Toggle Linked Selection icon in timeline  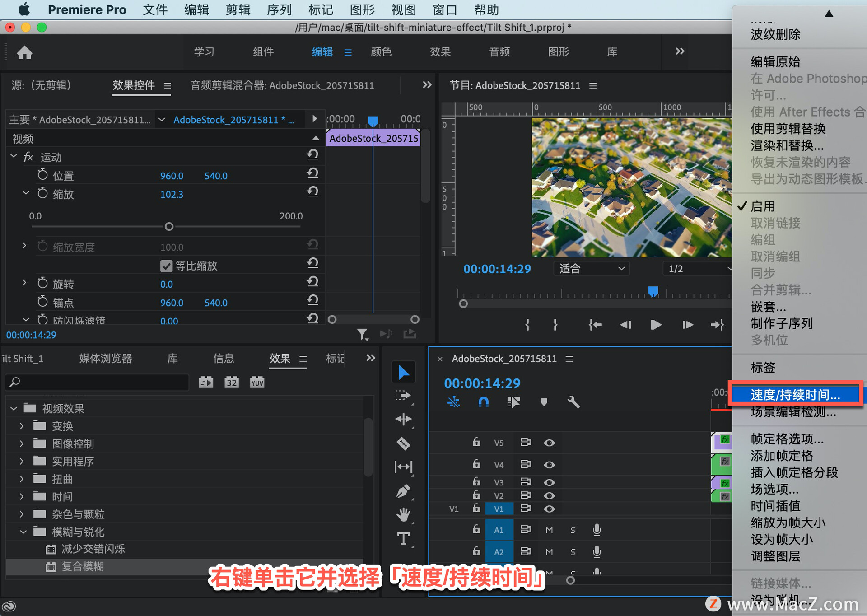(x=513, y=401)
